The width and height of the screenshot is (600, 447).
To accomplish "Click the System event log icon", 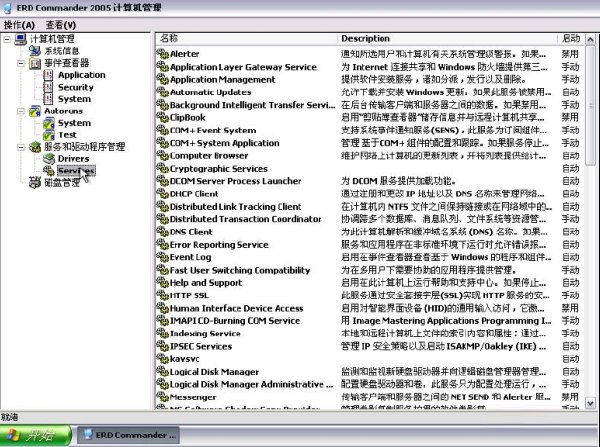I will pyautogui.click(x=49, y=99).
